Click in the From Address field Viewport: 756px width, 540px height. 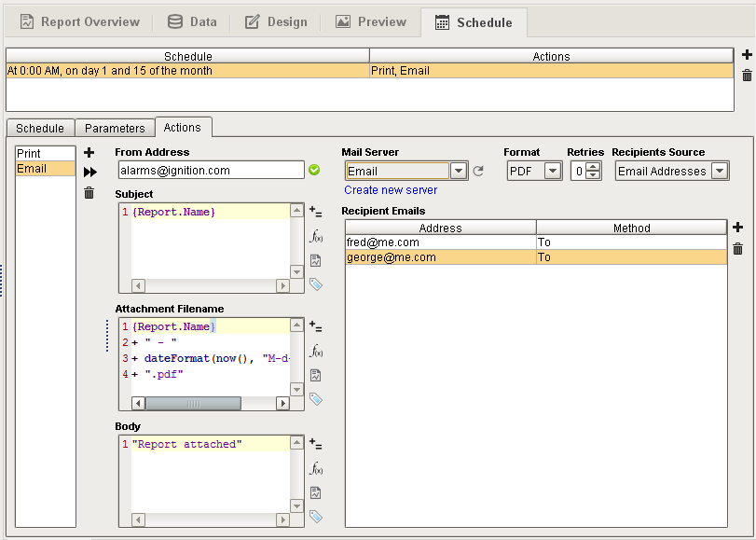(210, 171)
